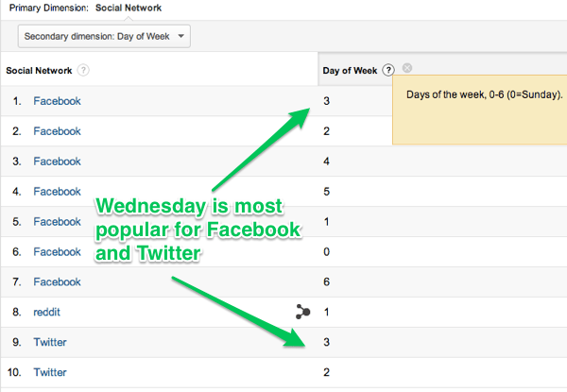Open the Facebook link in row 4
This screenshot has width=567, height=392.
point(57,192)
